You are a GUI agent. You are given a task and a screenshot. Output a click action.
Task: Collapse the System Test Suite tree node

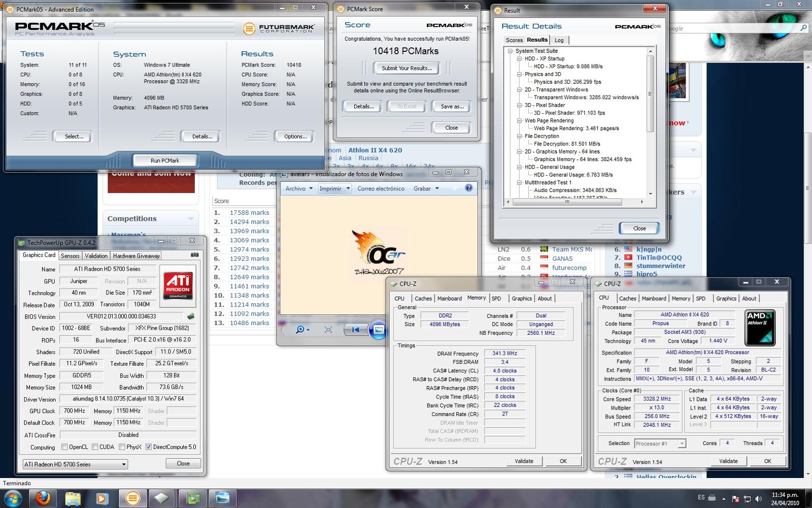click(x=511, y=51)
